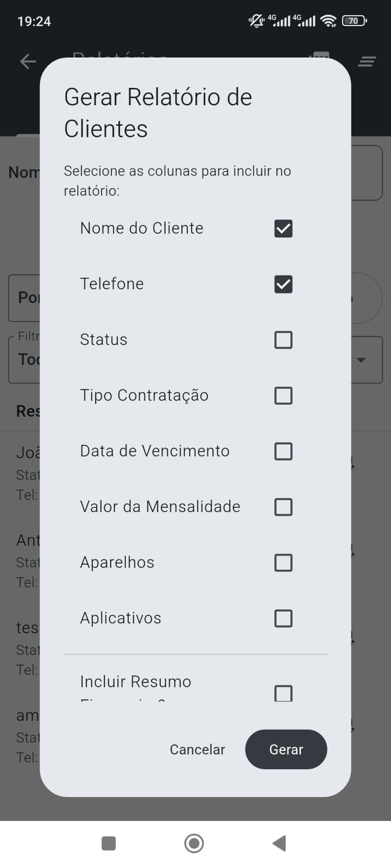
Task: Tap the Telefone row label
Action: coord(112,284)
